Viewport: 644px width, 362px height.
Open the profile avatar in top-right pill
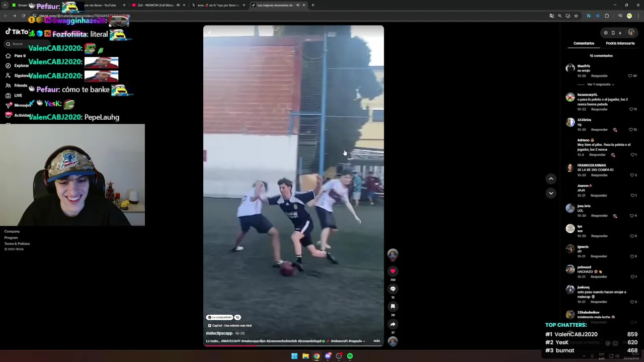(631, 33)
